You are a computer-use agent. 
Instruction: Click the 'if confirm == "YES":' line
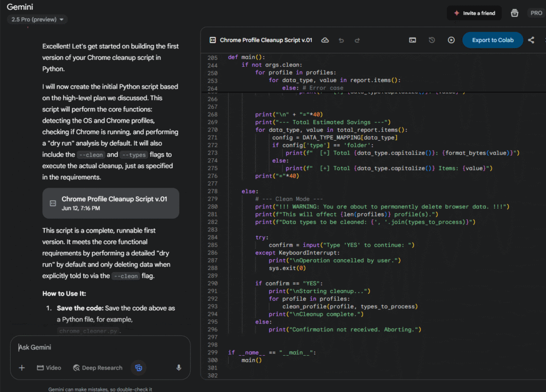pyautogui.click(x=289, y=283)
